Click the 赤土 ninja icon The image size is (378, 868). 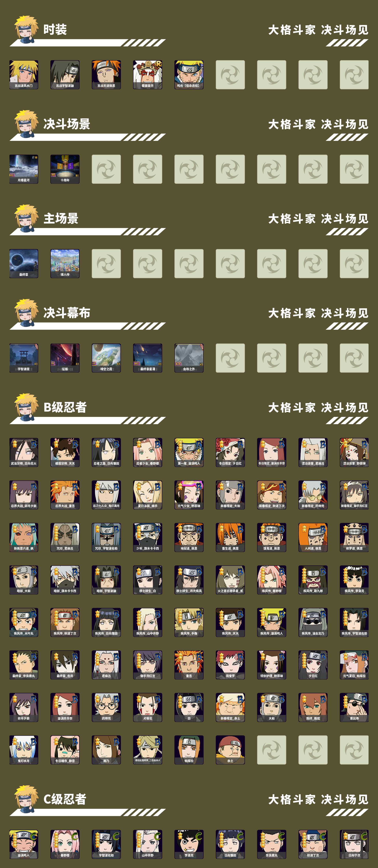click(230, 749)
